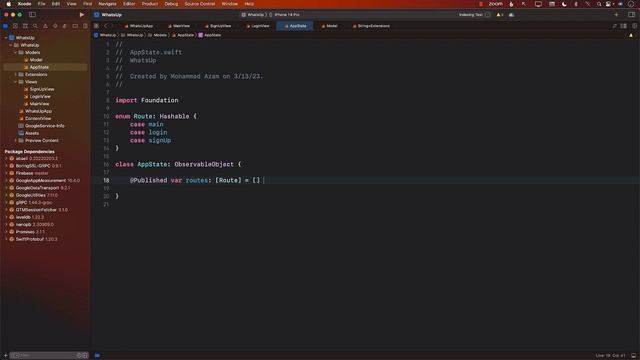Toggle the navigator sidebar panel icon
This screenshot has width=640, height=360.
coord(32,15)
